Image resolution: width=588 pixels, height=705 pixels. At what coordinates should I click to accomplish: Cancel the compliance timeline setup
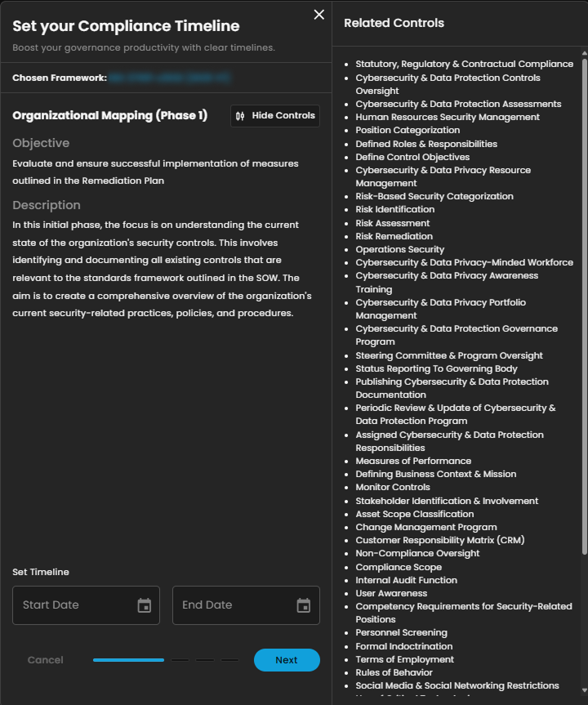coord(45,660)
